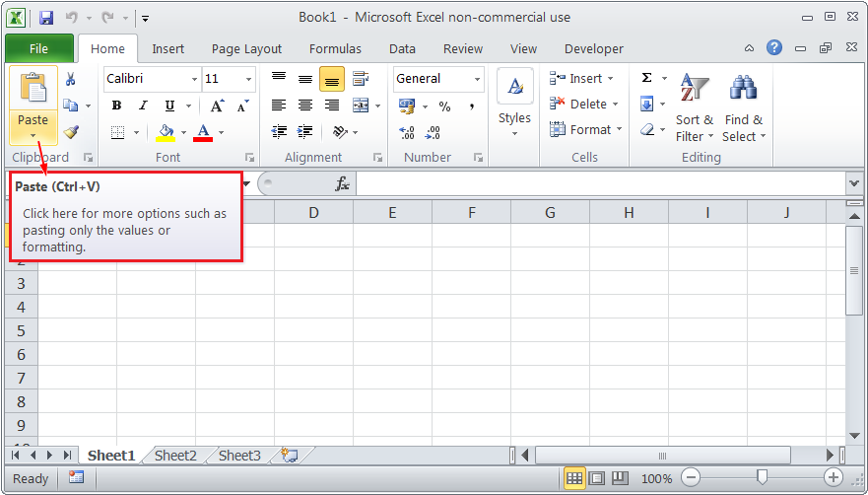
Task: Click Merge & Center icon
Action: [361, 105]
